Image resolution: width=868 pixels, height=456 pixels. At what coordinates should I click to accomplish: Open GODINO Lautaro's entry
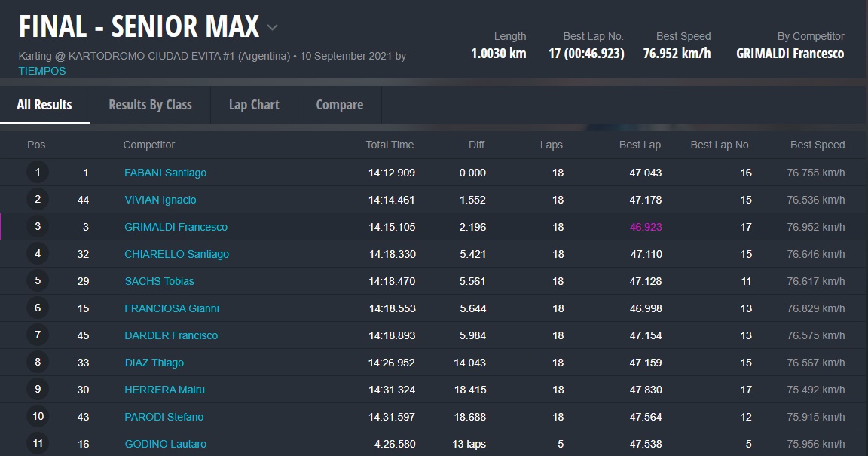pos(165,444)
